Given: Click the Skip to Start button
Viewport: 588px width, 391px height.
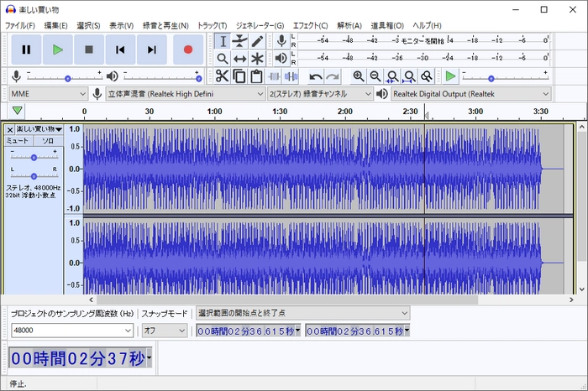Looking at the screenshot, I should [x=121, y=50].
